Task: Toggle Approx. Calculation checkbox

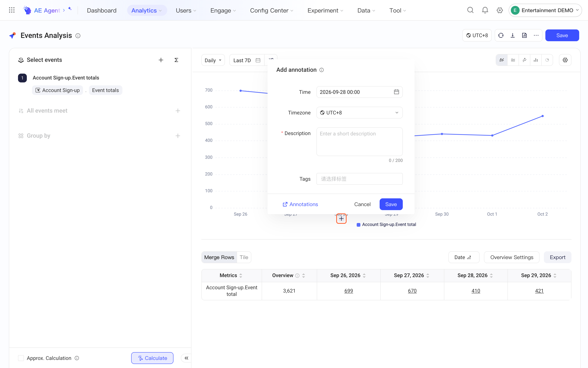Action: point(21,358)
